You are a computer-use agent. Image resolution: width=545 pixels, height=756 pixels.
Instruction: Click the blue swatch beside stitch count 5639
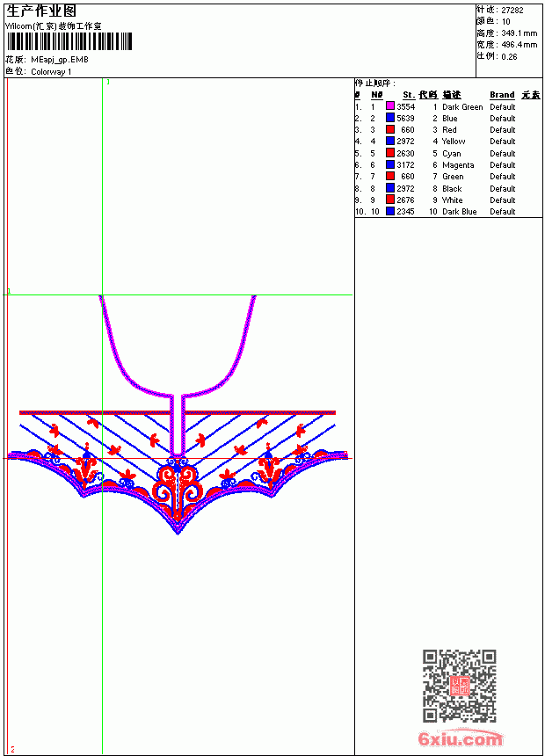(x=390, y=118)
